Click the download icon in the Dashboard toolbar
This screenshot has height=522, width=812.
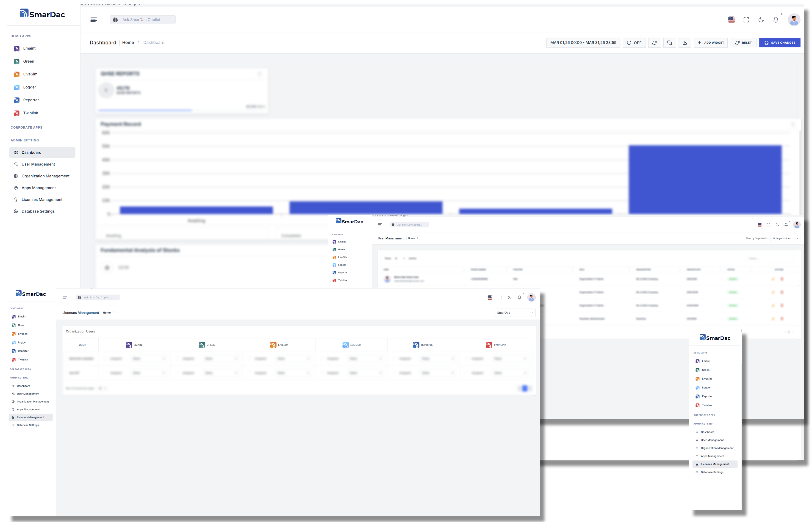tap(685, 43)
